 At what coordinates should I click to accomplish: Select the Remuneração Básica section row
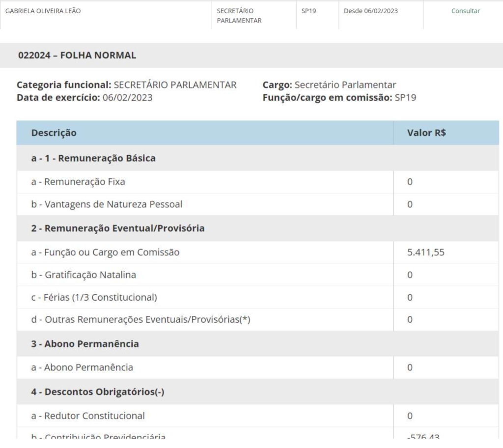click(93, 158)
